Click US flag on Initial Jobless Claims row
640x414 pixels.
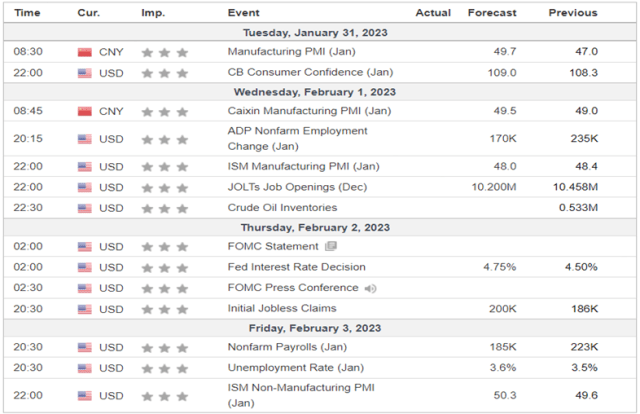click(84, 309)
